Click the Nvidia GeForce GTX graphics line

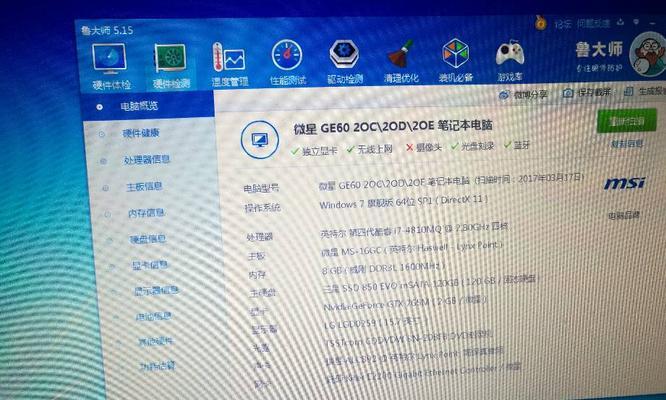point(405,303)
